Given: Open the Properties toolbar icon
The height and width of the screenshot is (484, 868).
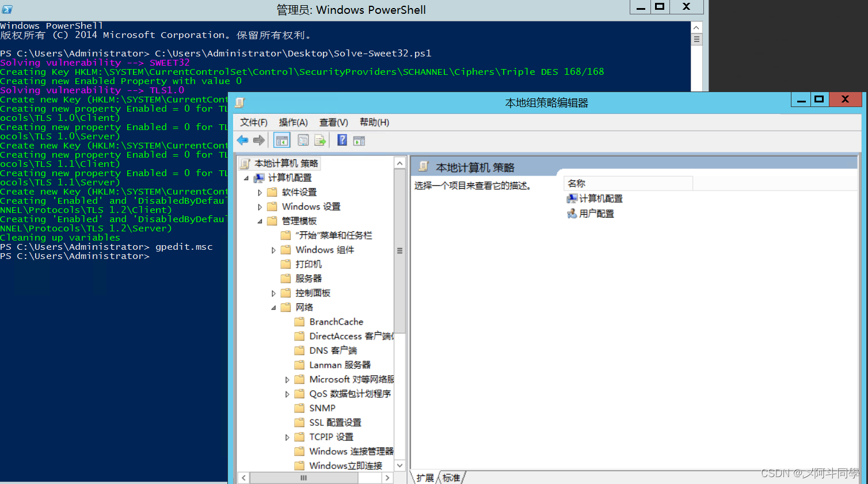Looking at the screenshot, I should (x=303, y=140).
